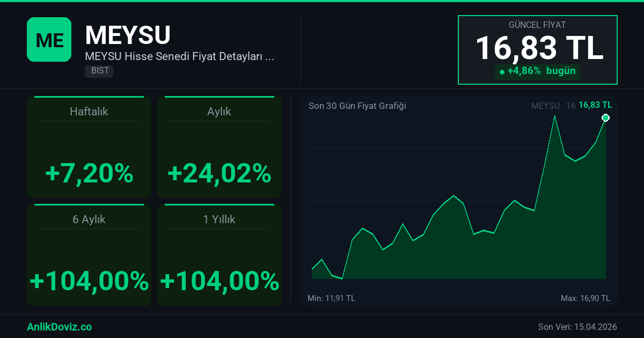Screen dimensions: 644x338
Task: Select the BIST exchange badge
Action: 99,71
